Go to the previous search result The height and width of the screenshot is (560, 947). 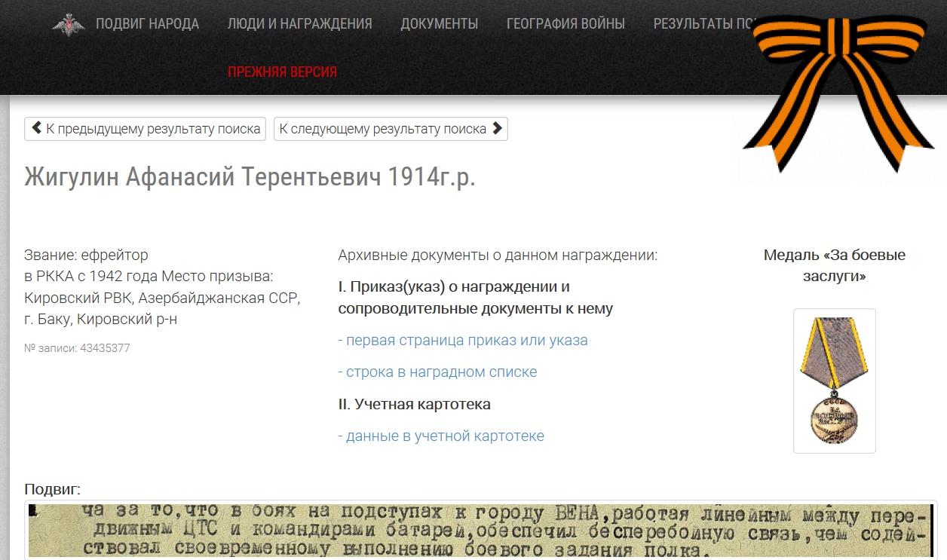click(146, 129)
